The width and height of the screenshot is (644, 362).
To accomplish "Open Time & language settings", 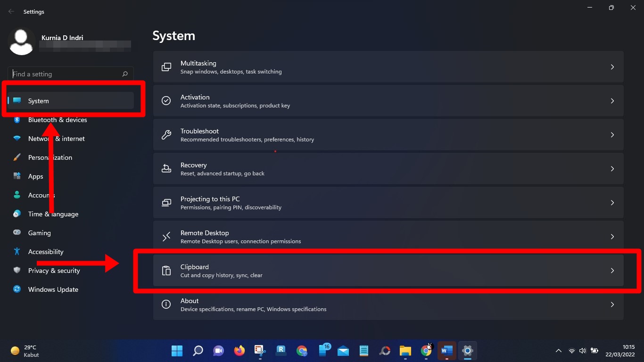I will click(53, 214).
